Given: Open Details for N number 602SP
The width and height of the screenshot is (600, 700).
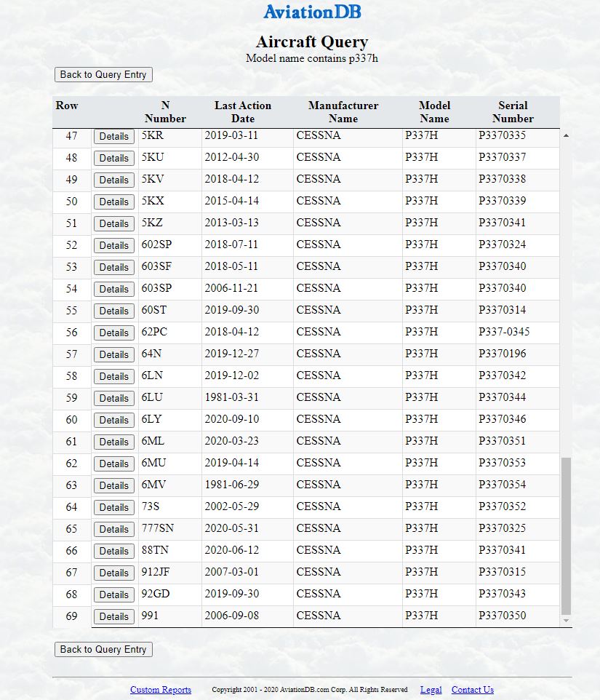Looking at the screenshot, I should [x=114, y=245].
